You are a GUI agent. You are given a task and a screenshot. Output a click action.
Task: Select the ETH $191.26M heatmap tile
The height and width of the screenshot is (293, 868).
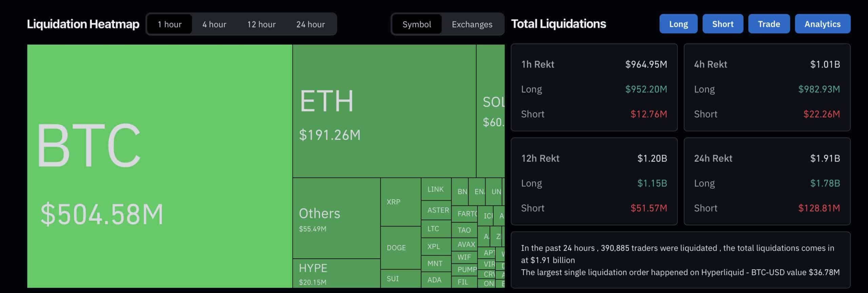(384, 111)
